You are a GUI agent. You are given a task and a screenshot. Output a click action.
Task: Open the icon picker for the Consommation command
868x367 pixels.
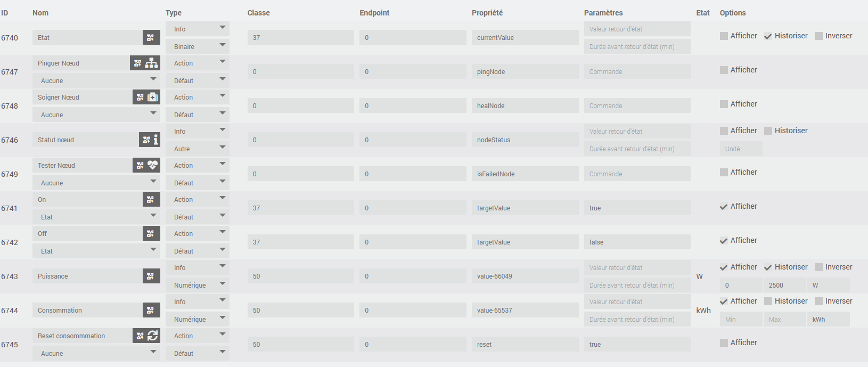(151, 311)
